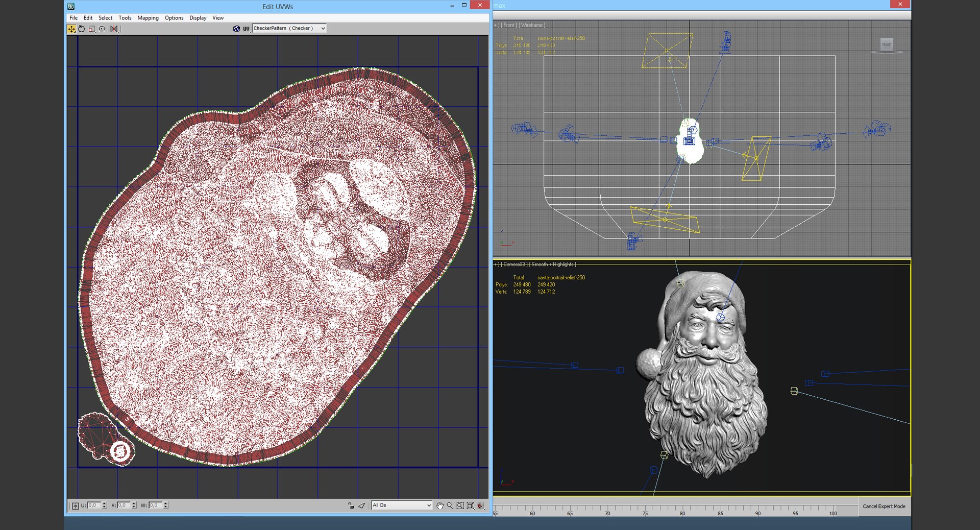Toggle the show map checker-sphere icon
Screen dimensions: 980x530
pos(236,29)
